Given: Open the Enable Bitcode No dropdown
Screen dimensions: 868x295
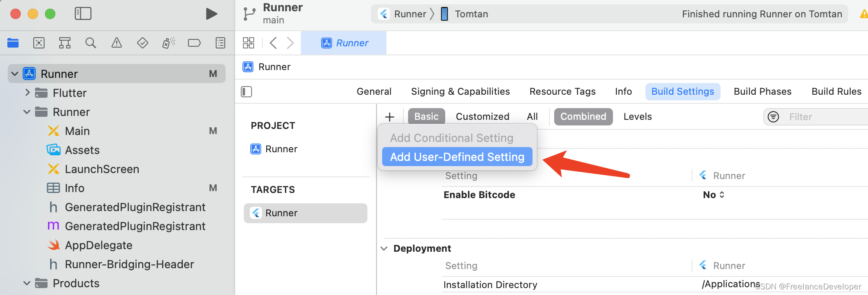Looking at the screenshot, I should pyautogui.click(x=714, y=195).
